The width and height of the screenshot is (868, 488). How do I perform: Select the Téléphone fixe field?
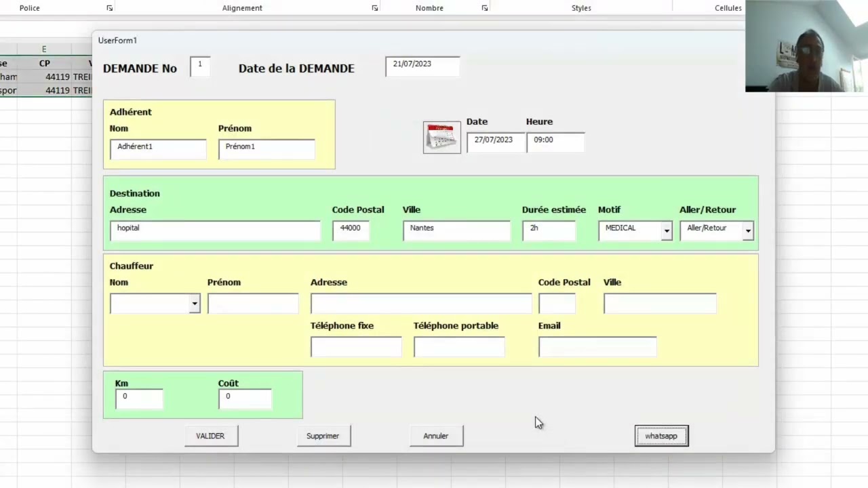[356, 347]
